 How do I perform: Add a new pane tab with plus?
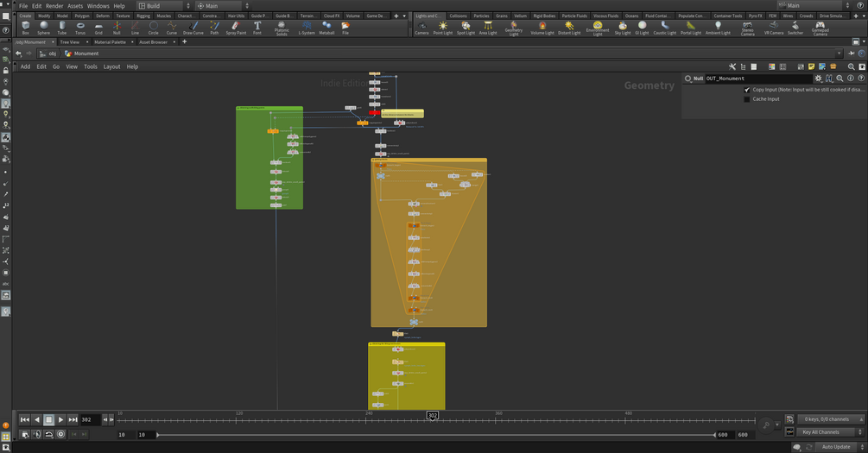click(x=184, y=41)
